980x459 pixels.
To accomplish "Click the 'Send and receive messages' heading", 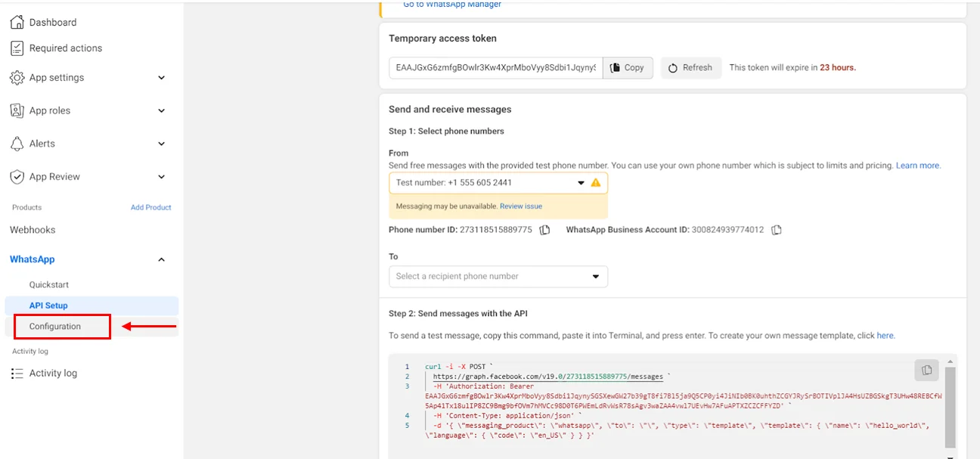I will pos(450,110).
